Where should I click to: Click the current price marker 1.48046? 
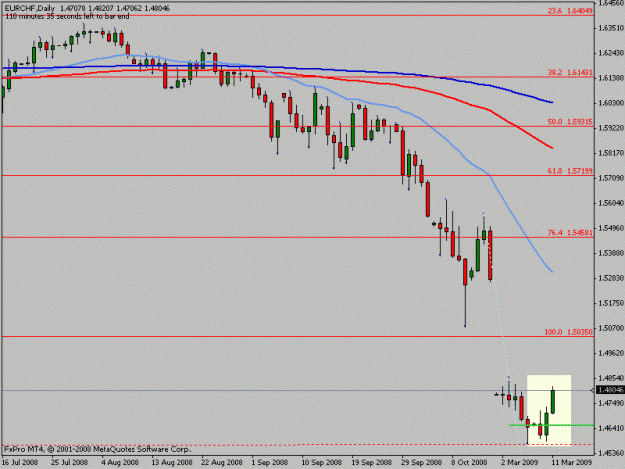tap(610, 390)
